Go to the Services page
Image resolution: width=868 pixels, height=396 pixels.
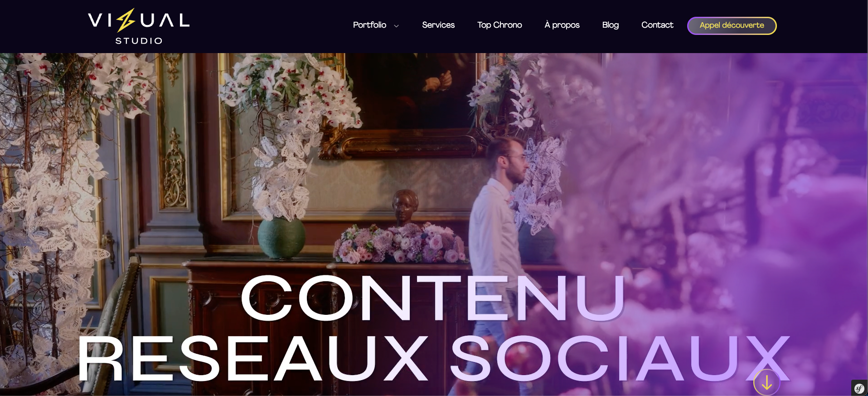tap(438, 25)
